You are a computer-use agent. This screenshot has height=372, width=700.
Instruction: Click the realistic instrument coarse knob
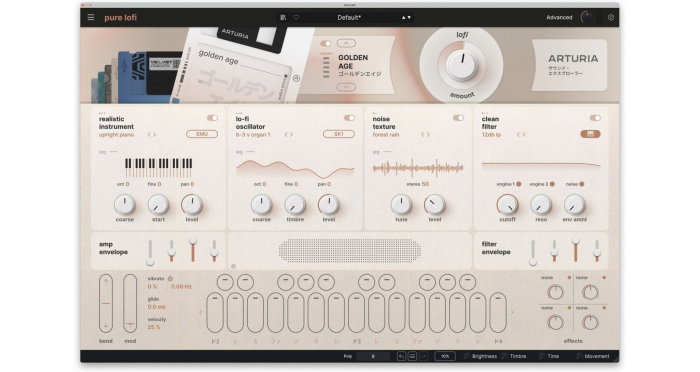pyautogui.click(x=125, y=205)
